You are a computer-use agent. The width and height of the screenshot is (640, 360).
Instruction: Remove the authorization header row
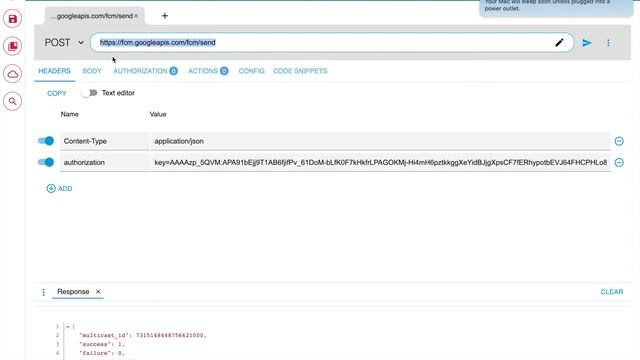619,162
